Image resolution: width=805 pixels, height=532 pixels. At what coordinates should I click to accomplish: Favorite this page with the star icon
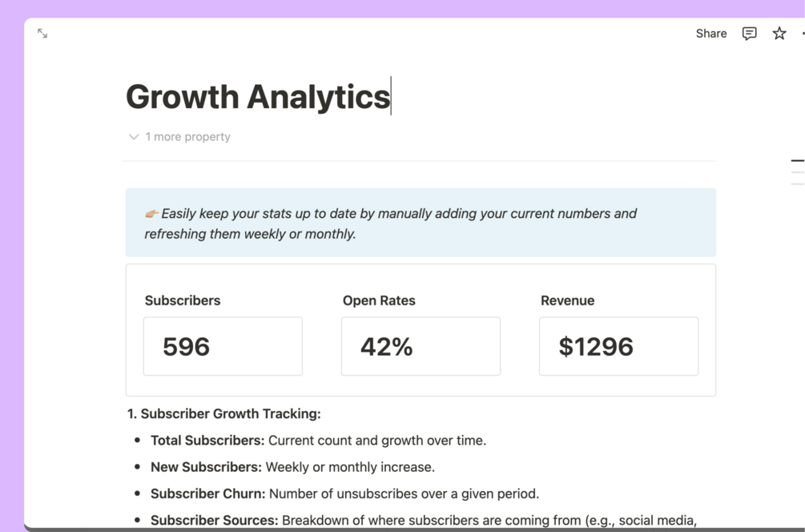tap(779, 34)
